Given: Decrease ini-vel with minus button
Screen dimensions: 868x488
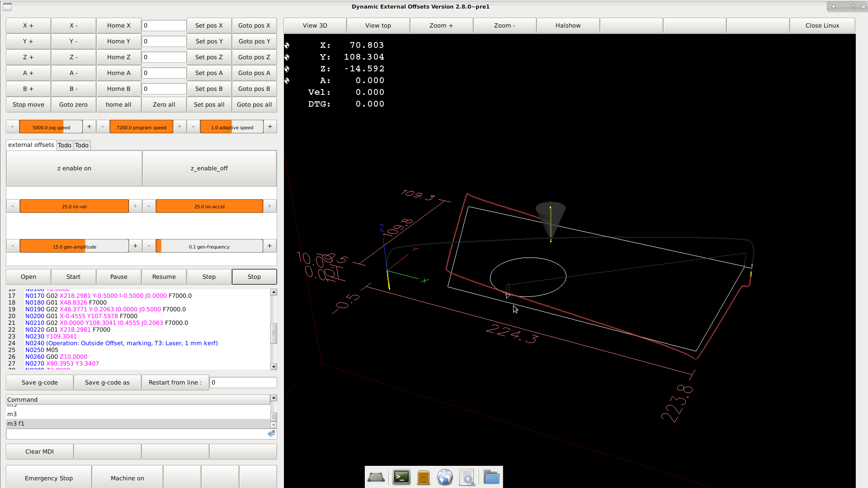Looking at the screenshot, I should (13, 206).
